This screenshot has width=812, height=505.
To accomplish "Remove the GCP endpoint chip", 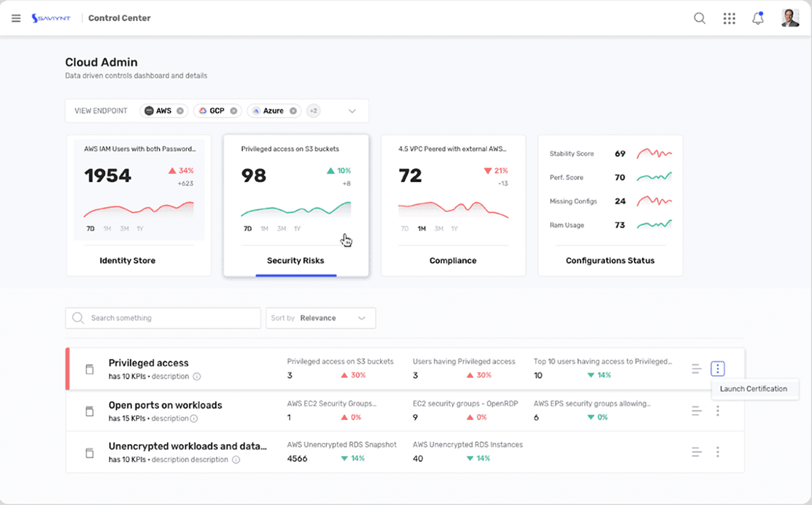I will [x=233, y=111].
